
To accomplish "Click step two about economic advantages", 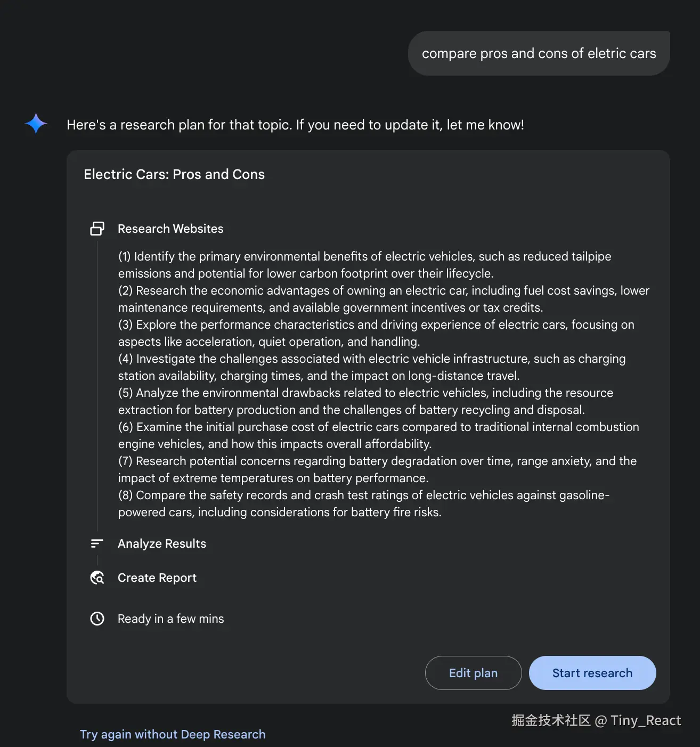I will pyautogui.click(x=384, y=299).
